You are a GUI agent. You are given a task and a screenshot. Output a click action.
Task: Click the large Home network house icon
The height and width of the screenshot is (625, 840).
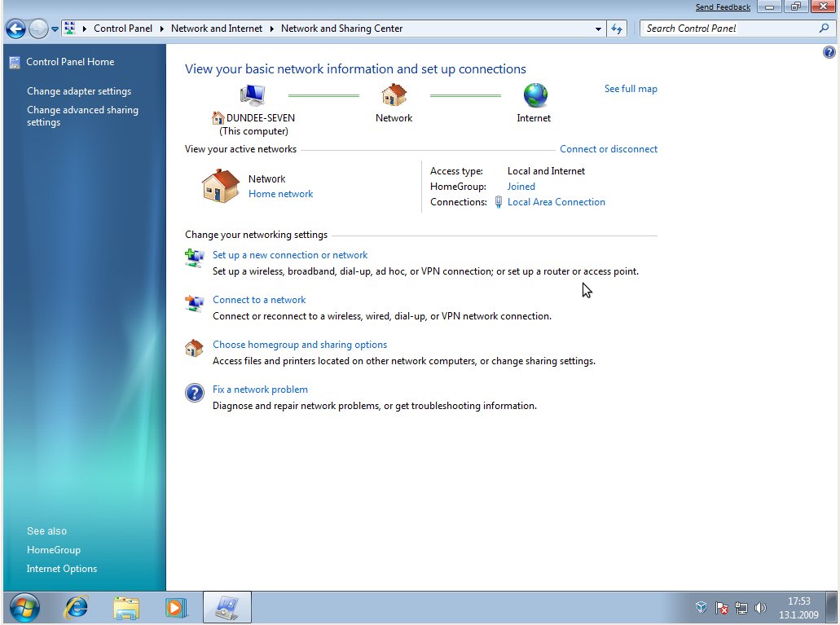(x=221, y=186)
